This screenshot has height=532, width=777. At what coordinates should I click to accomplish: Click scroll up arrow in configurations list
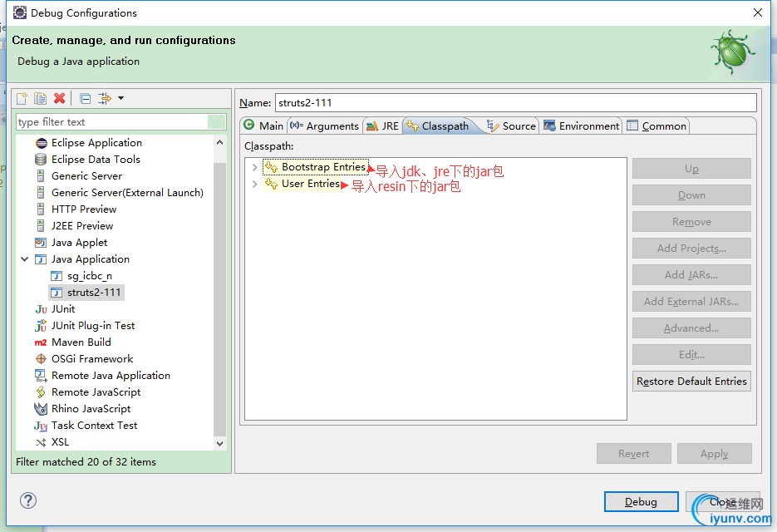tap(220, 143)
